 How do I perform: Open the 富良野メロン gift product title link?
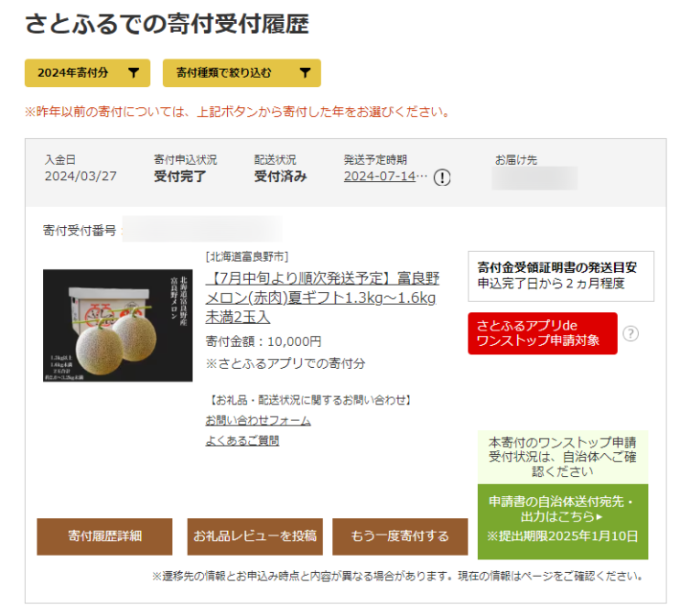click(322, 297)
